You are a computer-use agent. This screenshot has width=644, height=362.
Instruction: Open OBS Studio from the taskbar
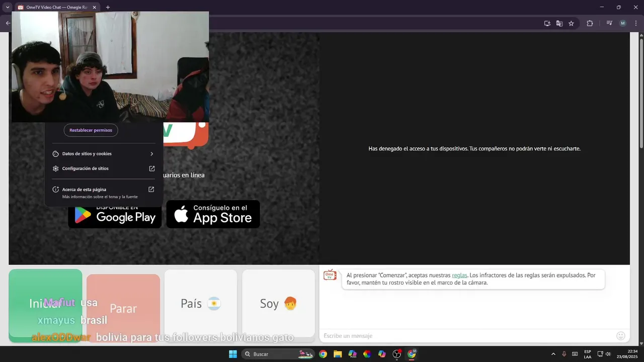pos(396,354)
